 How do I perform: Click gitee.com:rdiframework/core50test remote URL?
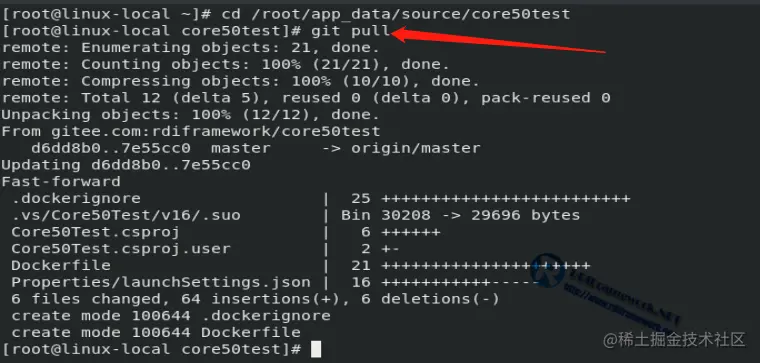pos(216,132)
